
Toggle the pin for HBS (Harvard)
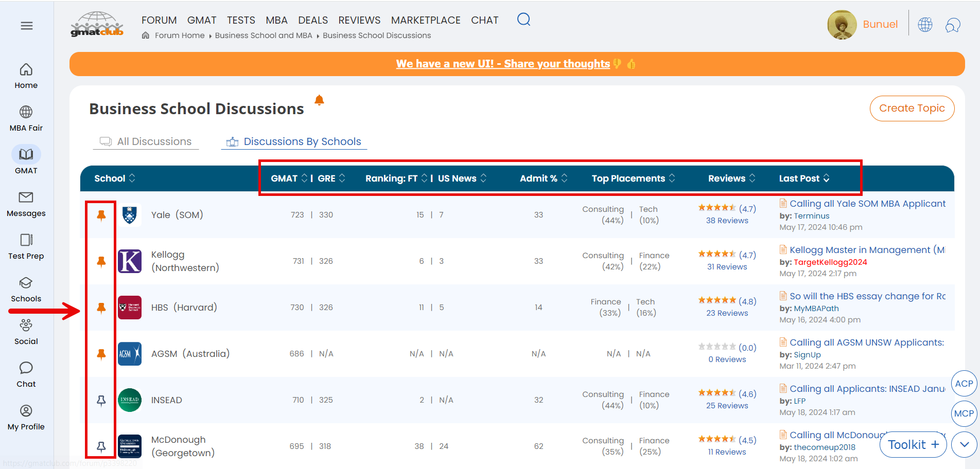tap(101, 308)
